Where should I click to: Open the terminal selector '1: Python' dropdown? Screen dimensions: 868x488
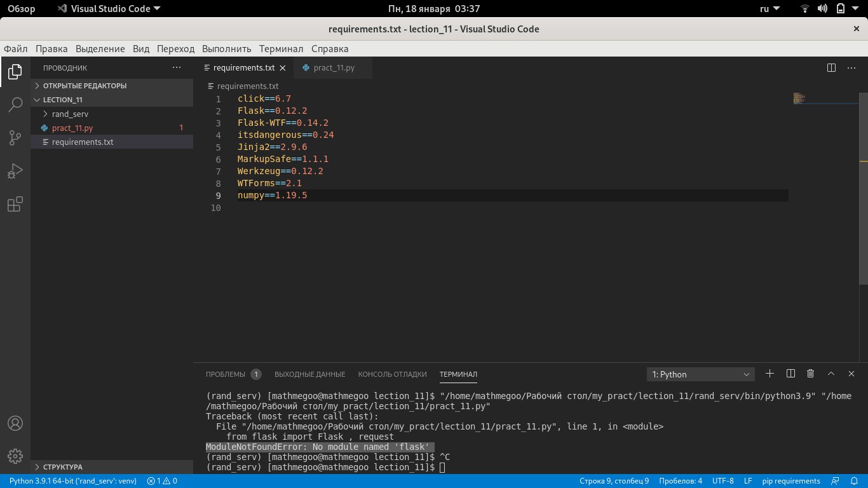[x=701, y=374]
